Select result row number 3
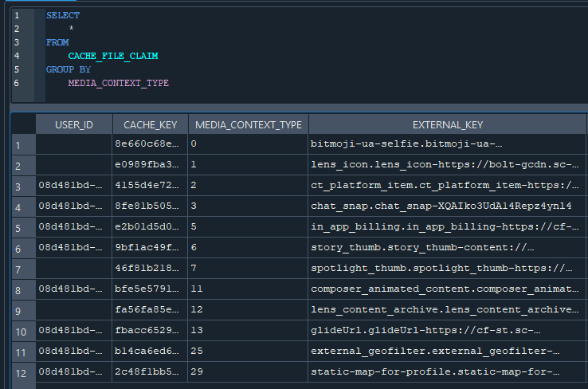 pyautogui.click(x=24, y=186)
